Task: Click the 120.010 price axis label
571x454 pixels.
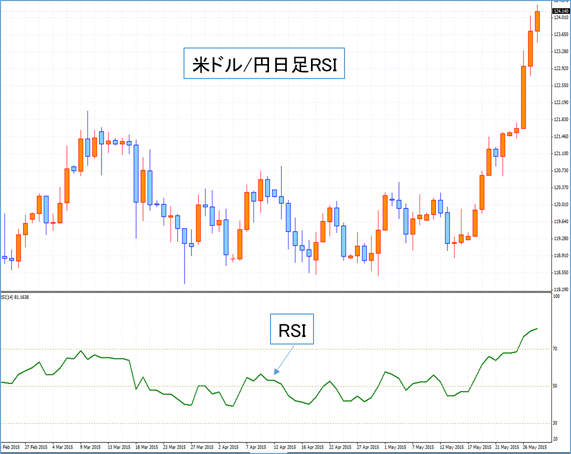Action: [561, 204]
